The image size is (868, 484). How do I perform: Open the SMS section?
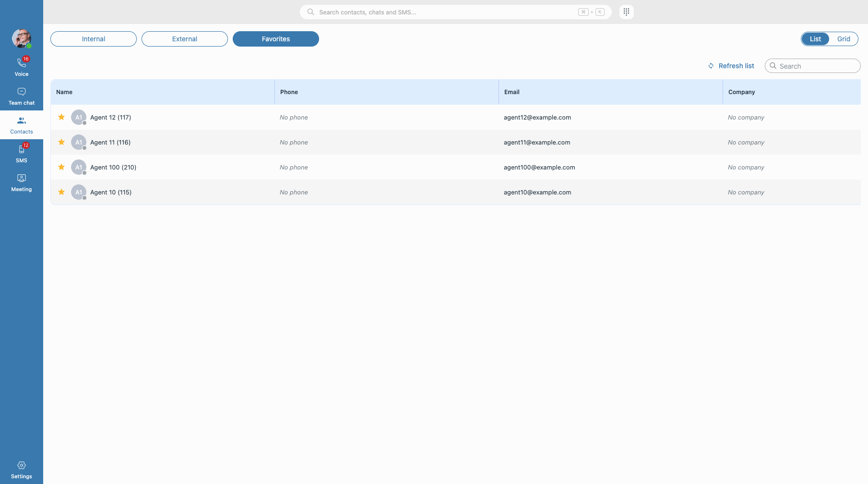(22, 154)
